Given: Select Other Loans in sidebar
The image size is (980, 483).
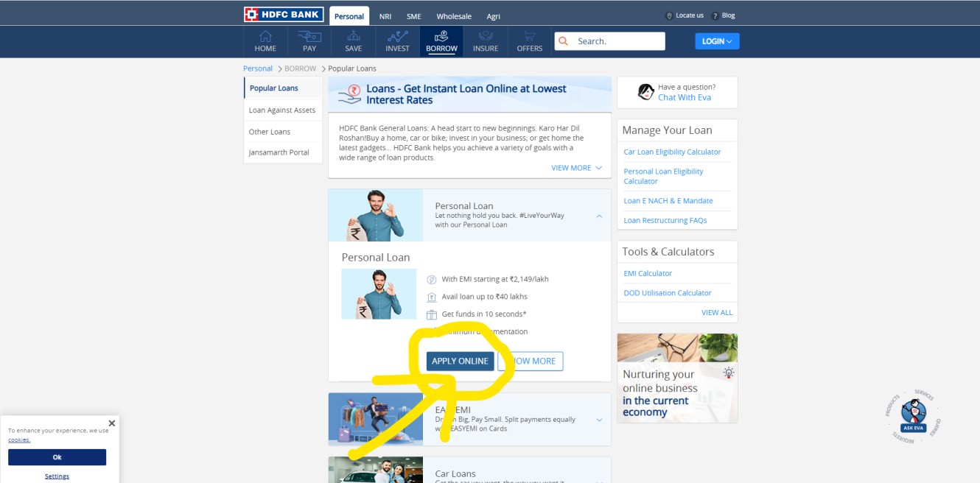Looking at the screenshot, I should coord(283,132).
